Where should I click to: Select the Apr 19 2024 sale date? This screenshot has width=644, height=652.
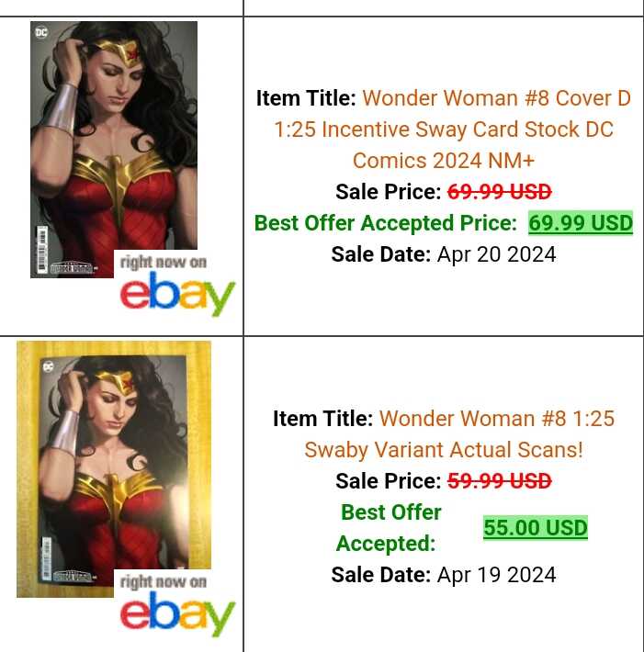[496, 575]
